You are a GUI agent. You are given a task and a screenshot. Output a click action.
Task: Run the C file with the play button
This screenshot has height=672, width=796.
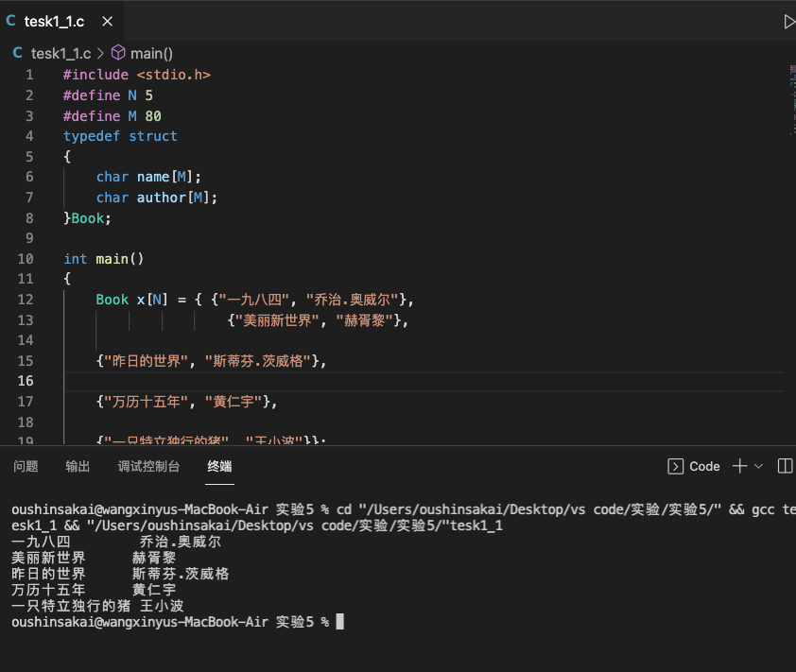pyautogui.click(x=788, y=22)
